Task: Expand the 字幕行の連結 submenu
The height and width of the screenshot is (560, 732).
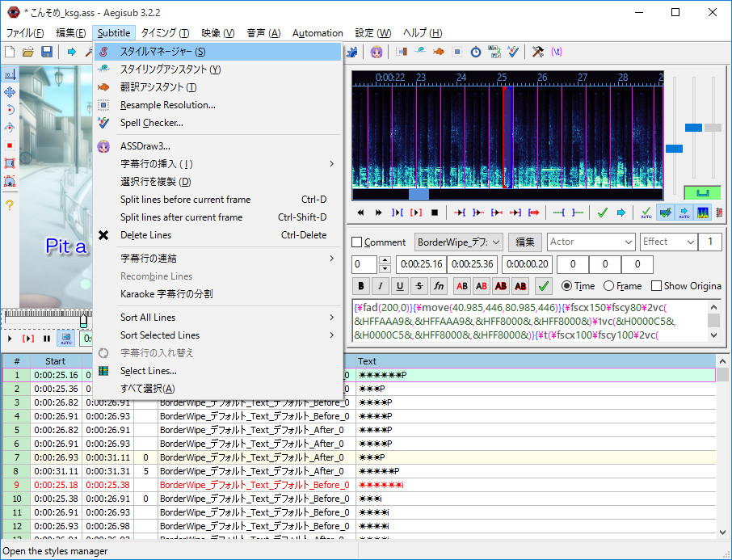Action: coord(217,259)
